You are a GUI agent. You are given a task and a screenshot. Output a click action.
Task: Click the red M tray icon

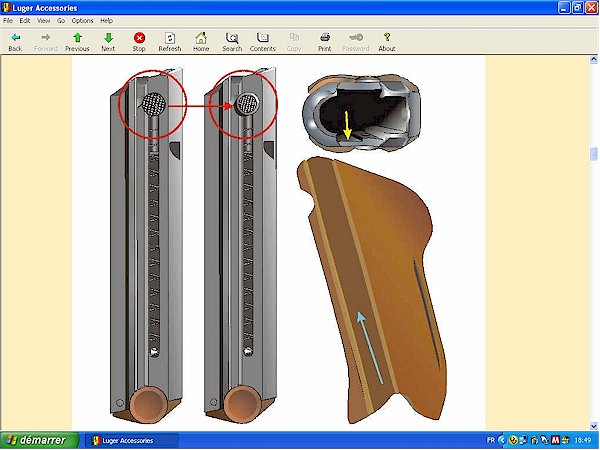coord(555,440)
